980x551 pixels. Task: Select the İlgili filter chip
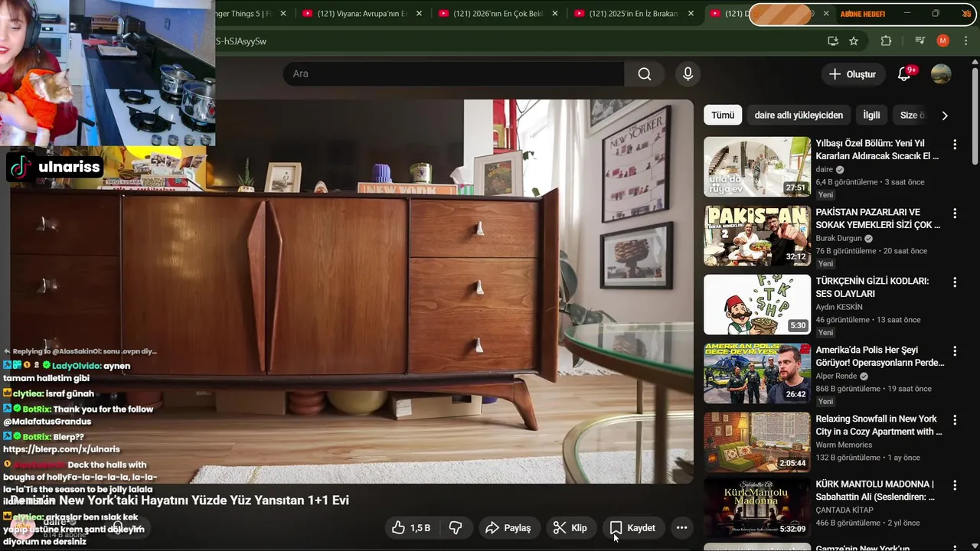[x=871, y=116]
